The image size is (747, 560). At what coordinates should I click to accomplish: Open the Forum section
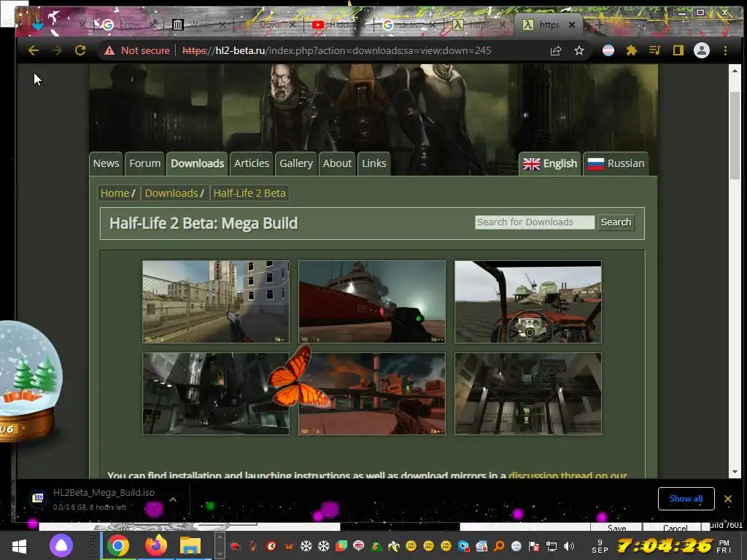tap(145, 163)
